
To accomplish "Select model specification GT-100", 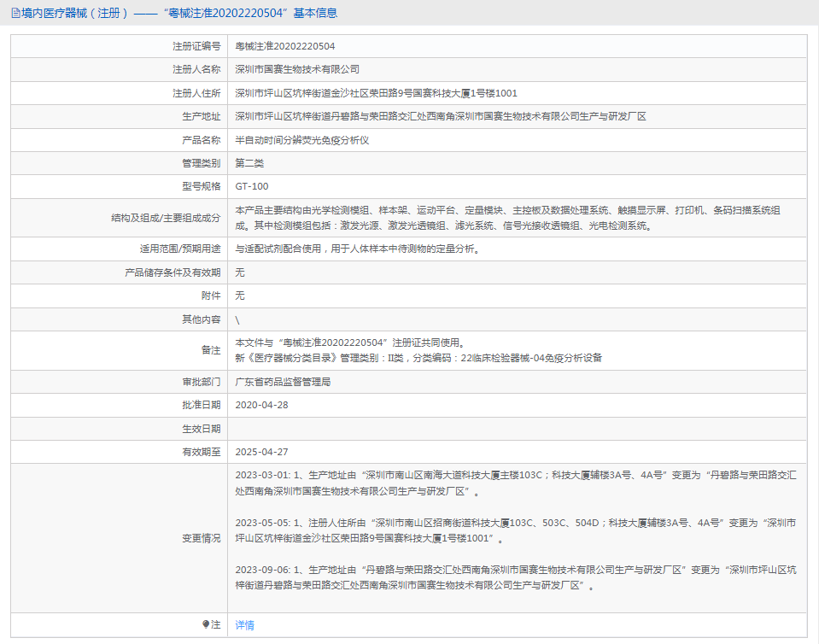I will point(252,186).
